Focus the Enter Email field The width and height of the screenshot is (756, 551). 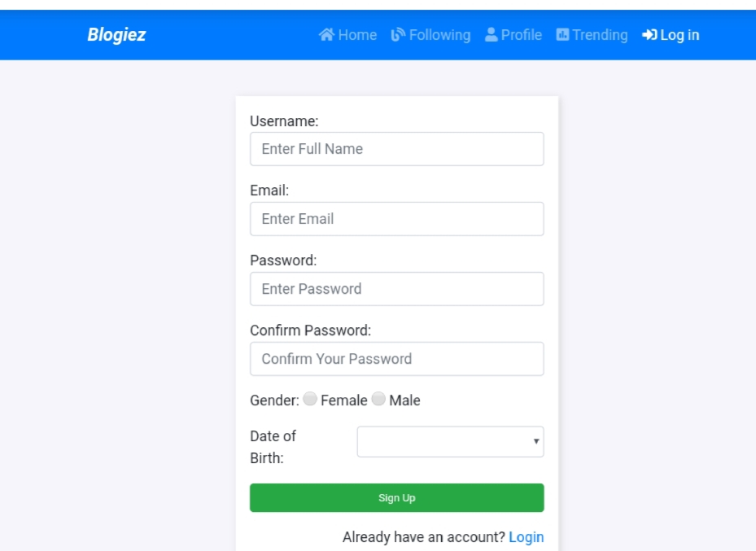click(x=397, y=219)
